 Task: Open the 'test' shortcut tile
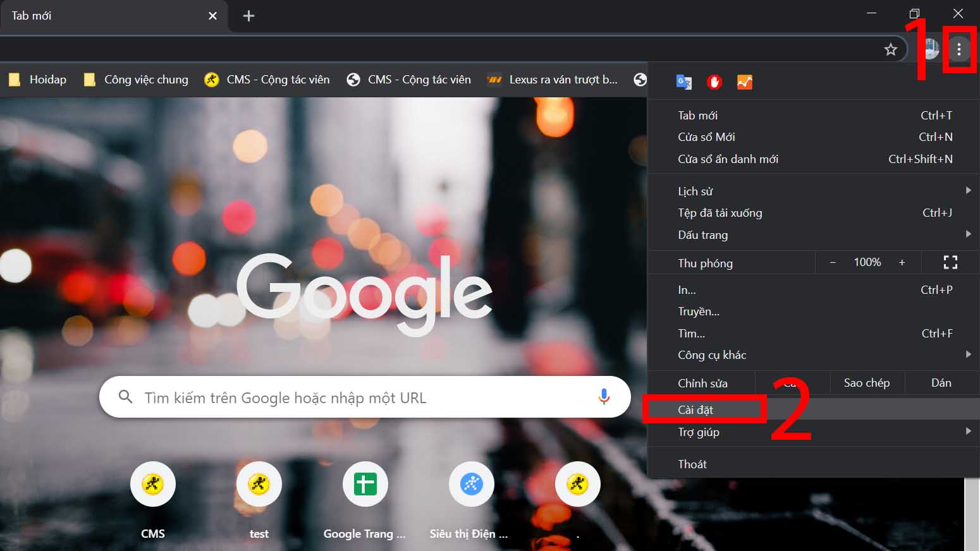point(259,500)
